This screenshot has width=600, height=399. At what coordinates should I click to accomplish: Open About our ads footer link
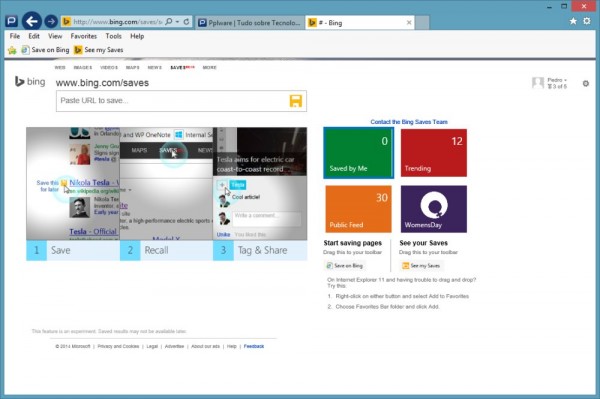(x=205, y=346)
